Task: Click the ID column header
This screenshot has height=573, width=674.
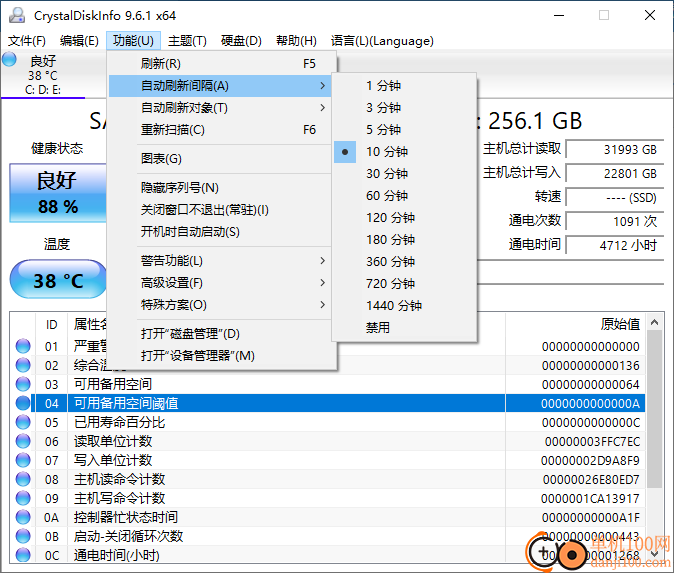Action: tap(52, 325)
